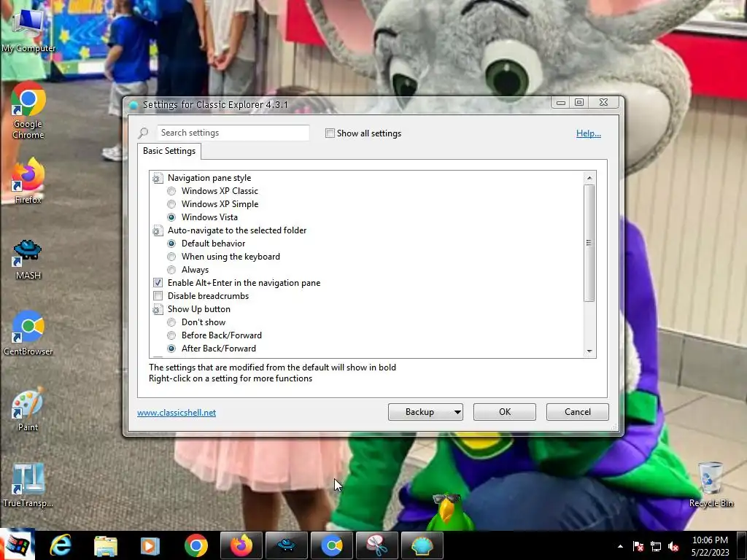Select Before Back/Forward radio
Screen dimensions: 747x560
171,335
